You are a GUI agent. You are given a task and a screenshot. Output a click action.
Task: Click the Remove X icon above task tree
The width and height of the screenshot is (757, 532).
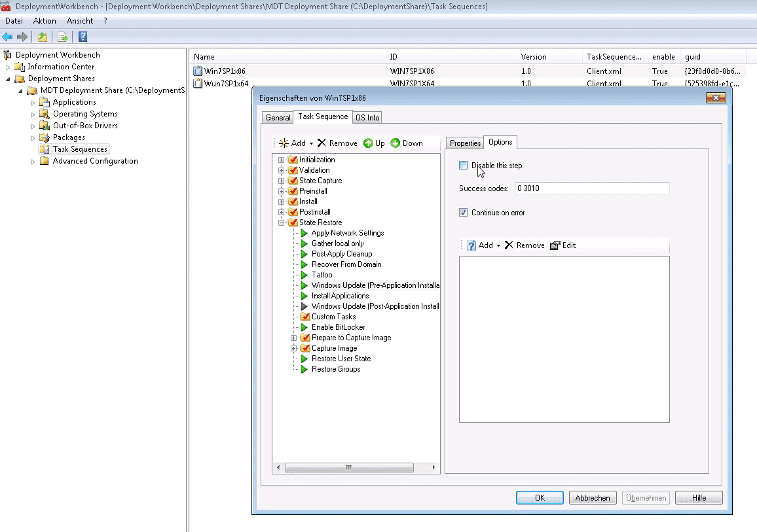click(322, 143)
